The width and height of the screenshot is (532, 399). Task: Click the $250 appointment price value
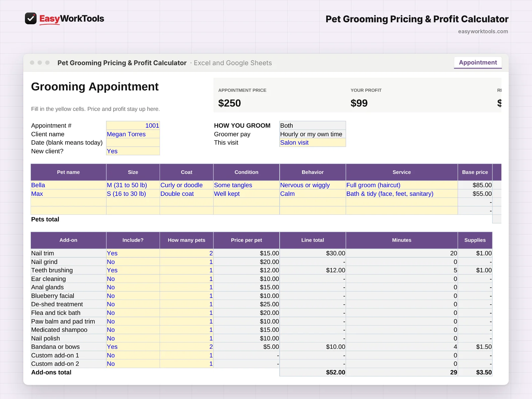pyautogui.click(x=229, y=103)
